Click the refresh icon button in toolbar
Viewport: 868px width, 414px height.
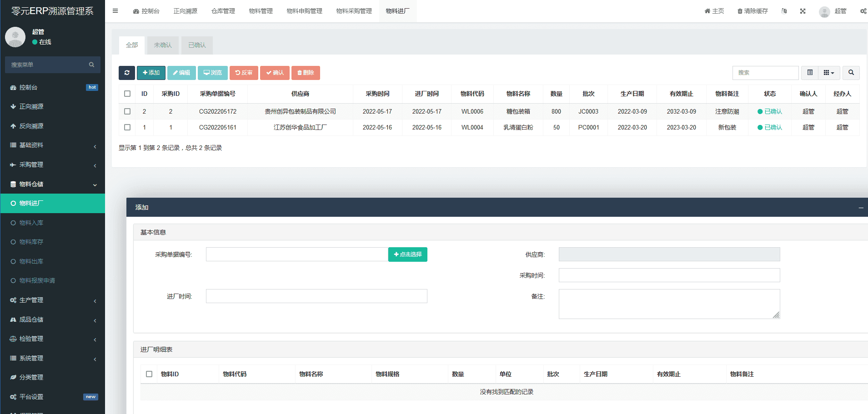coord(127,73)
